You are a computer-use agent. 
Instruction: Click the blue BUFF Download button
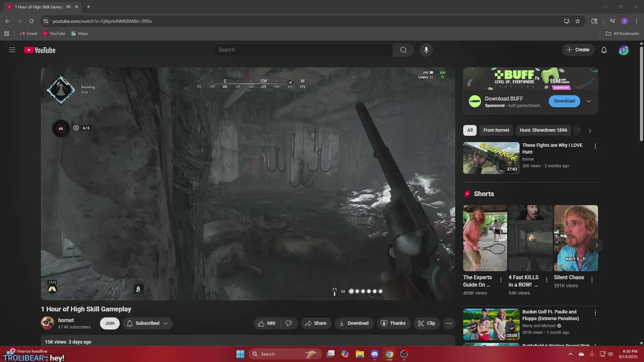point(564,101)
